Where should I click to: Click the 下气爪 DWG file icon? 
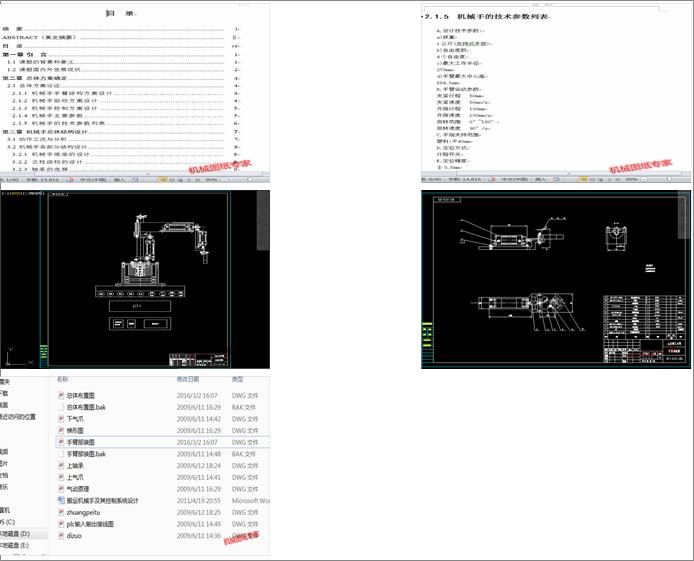click(61, 419)
